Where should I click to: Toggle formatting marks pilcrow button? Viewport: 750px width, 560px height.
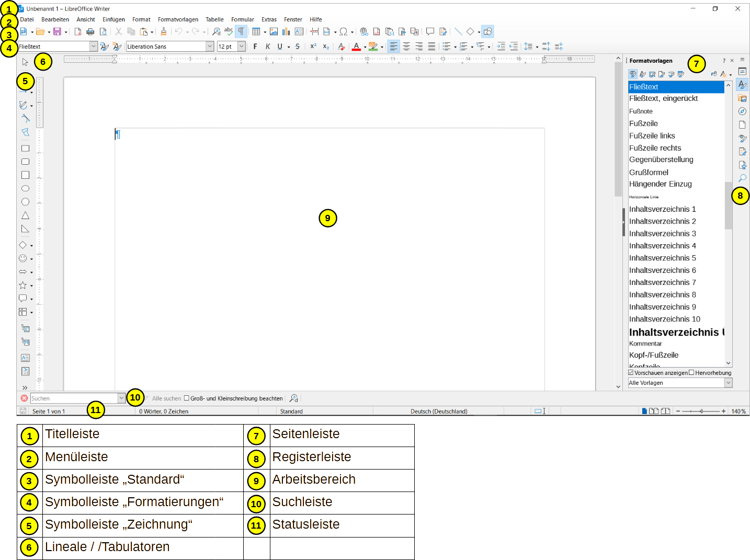[x=241, y=32]
